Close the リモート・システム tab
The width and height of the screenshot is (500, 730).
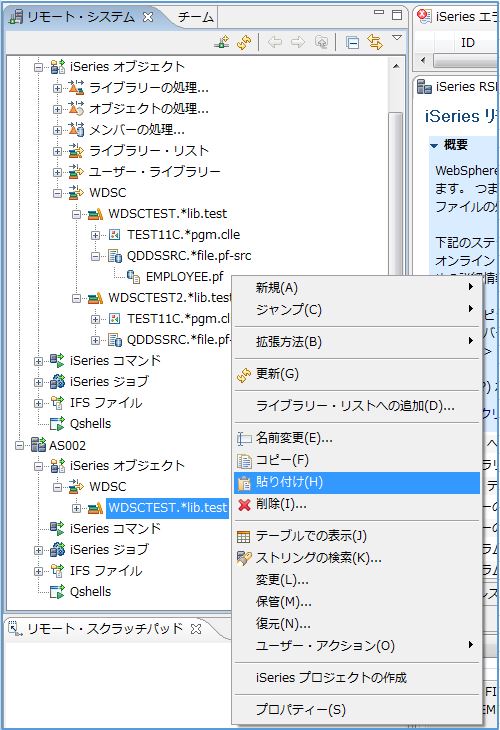tap(148, 17)
